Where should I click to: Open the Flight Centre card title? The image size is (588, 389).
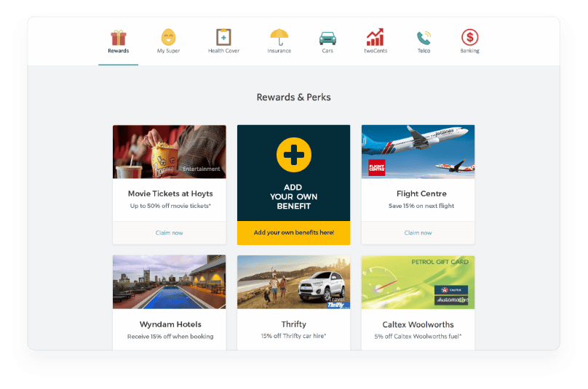421,193
